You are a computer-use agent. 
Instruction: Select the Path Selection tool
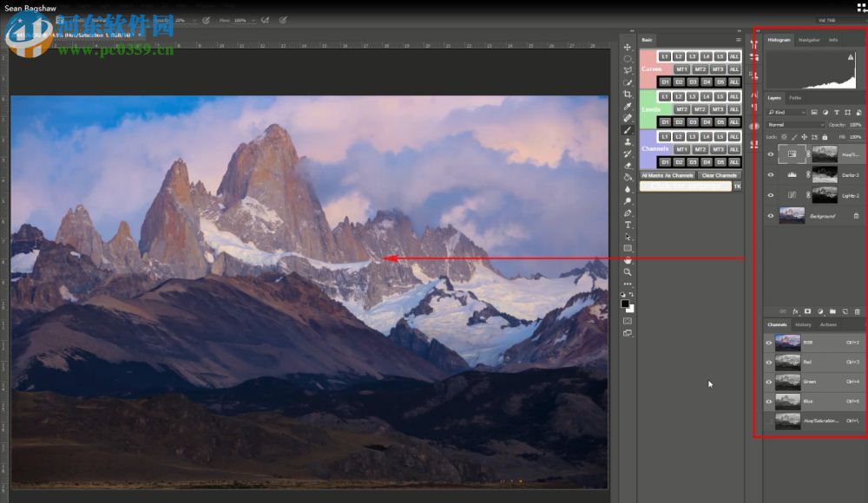[628, 237]
